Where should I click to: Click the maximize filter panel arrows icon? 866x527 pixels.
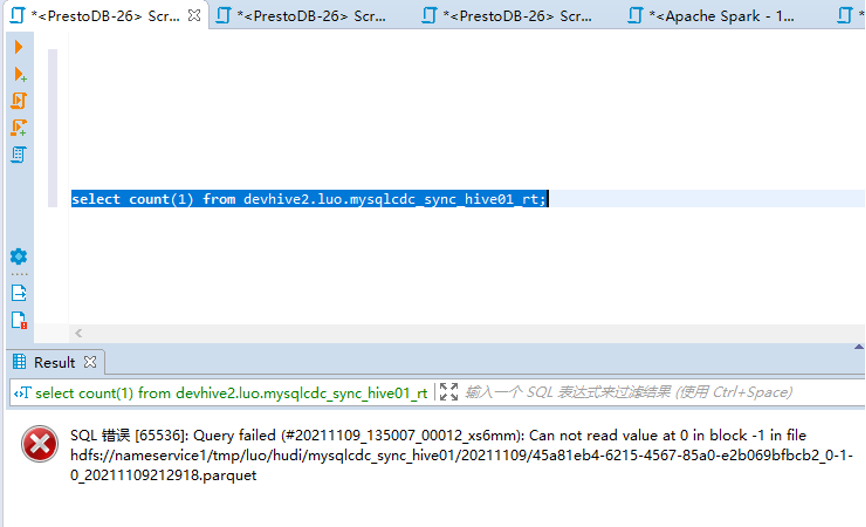(449, 392)
